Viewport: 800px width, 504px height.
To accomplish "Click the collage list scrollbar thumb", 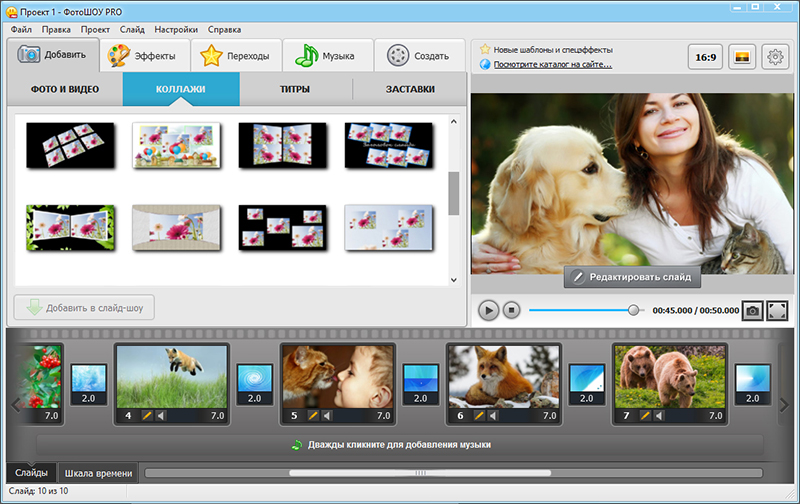I will (x=454, y=193).
